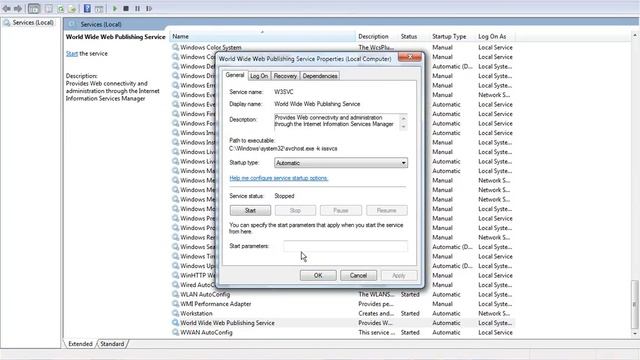Click the toolbar Forward arrow
Viewport: 640px width, 360px height.
point(18,8)
